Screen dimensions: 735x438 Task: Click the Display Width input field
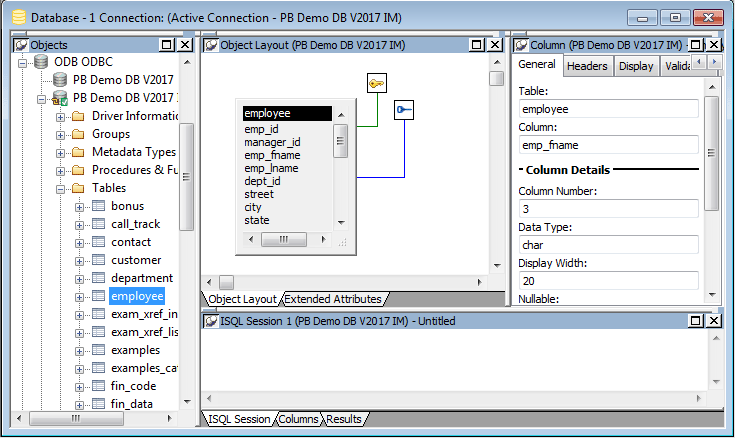point(608,280)
